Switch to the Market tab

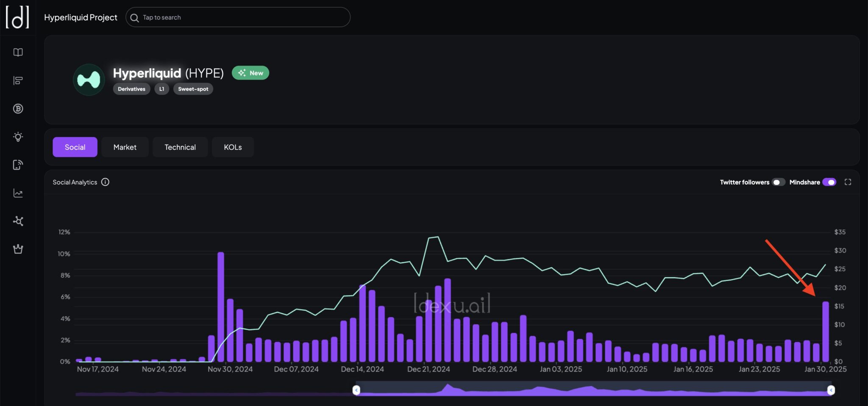[125, 147]
